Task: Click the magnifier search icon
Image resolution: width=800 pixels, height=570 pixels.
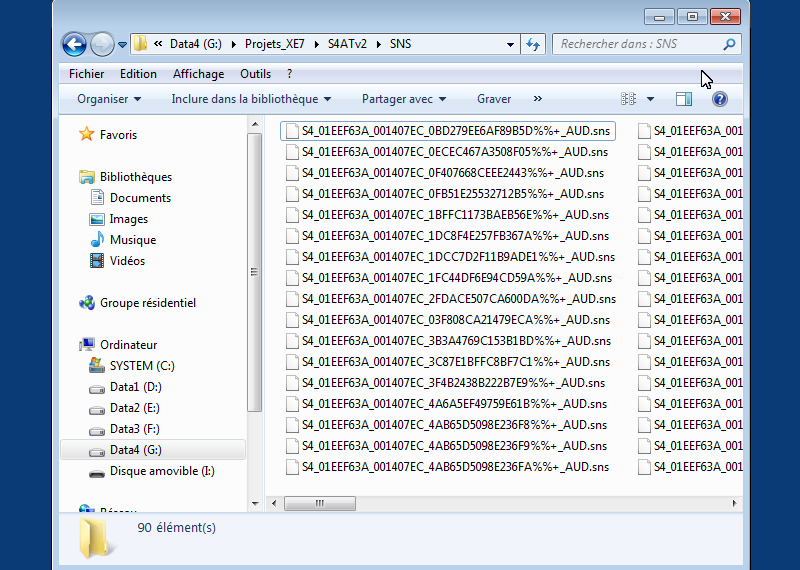Action: click(x=730, y=44)
